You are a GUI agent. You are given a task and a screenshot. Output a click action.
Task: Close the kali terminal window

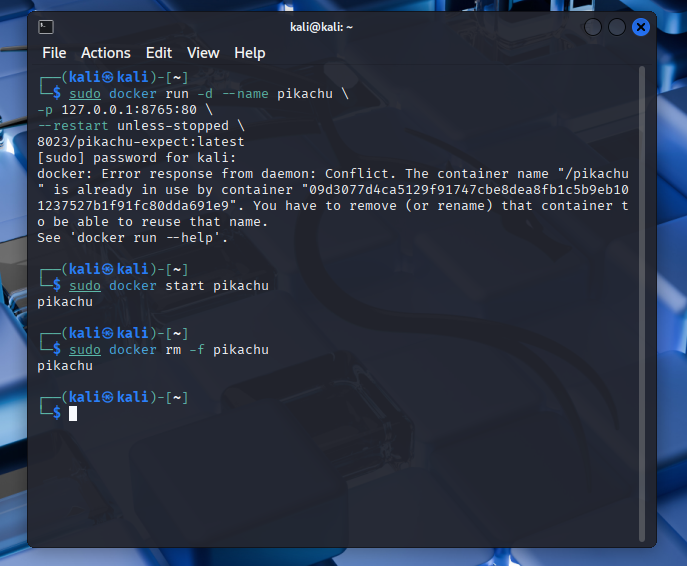point(641,27)
